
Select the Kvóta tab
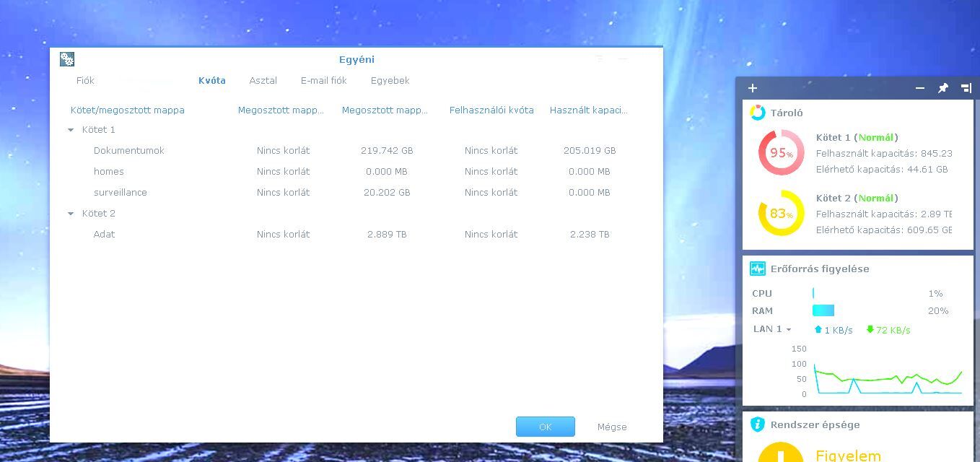tap(212, 81)
